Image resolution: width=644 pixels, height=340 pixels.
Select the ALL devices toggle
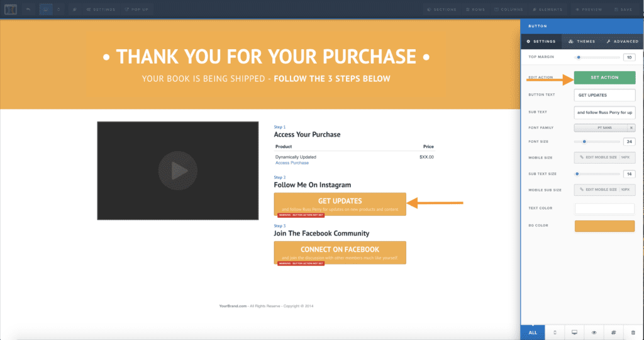(533, 332)
